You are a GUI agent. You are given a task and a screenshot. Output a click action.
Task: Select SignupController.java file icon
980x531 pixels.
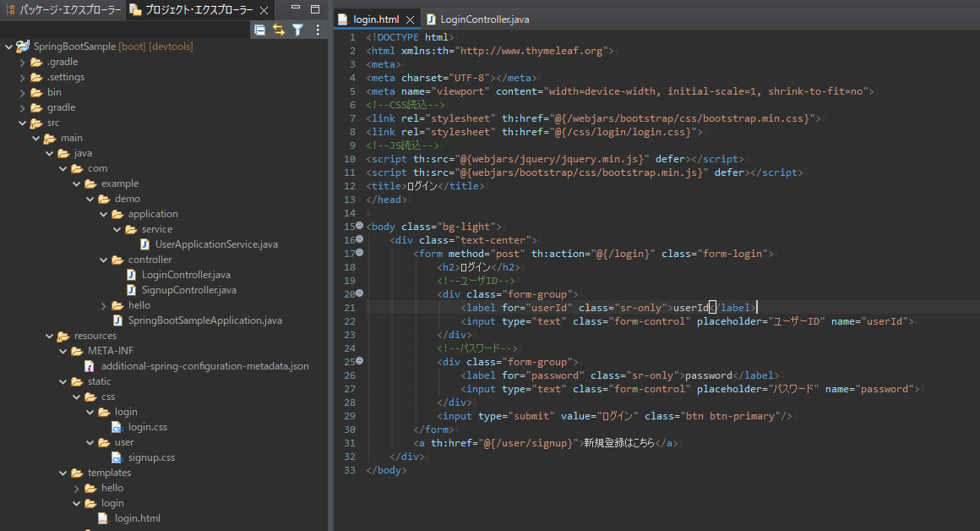click(132, 290)
